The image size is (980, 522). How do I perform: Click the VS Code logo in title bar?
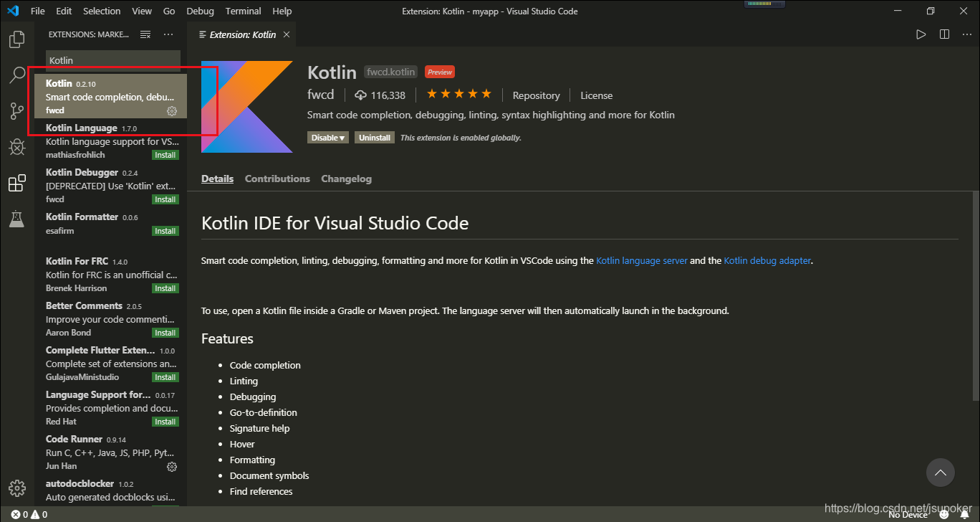click(12, 11)
